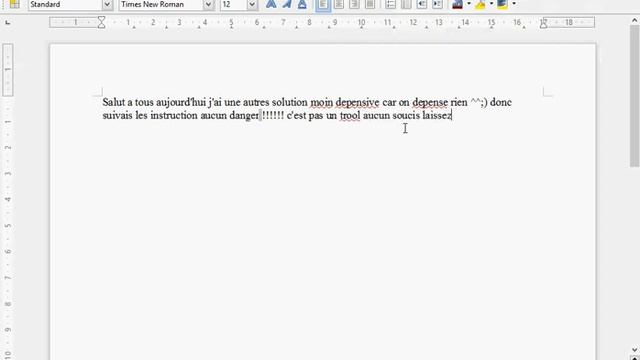Click the misspelled word 'moin'
640x360 pixels.
pos(322,102)
